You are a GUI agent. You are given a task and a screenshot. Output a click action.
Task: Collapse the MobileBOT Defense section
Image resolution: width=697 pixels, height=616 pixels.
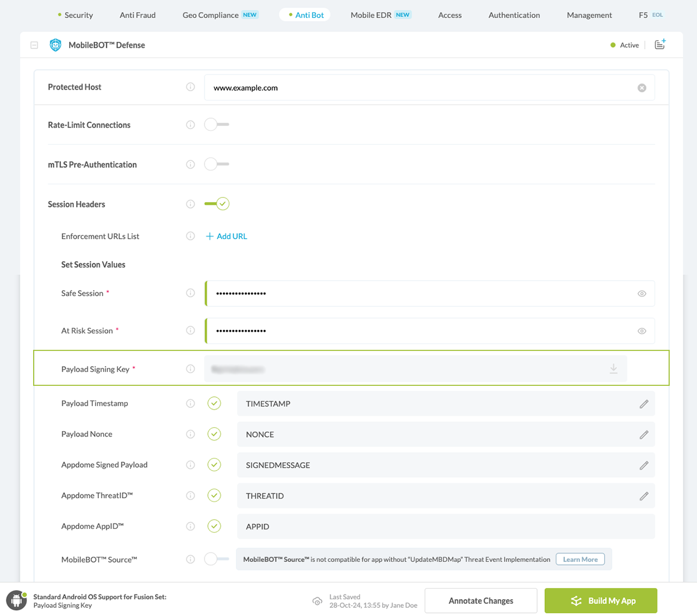(x=34, y=45)
